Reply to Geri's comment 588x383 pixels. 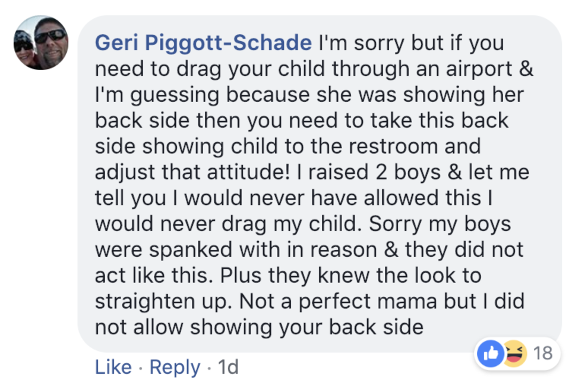click(x=175, y=367)
